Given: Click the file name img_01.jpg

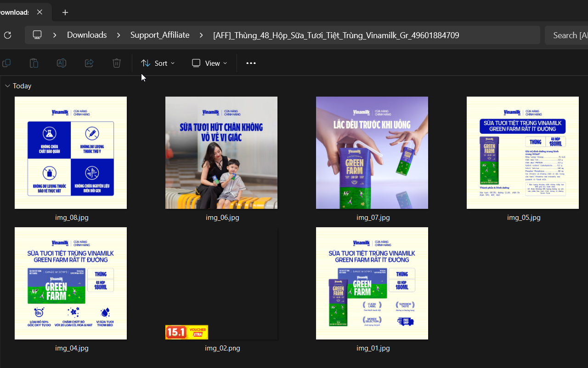Looking at the screenshot, I should coord(373,348).
